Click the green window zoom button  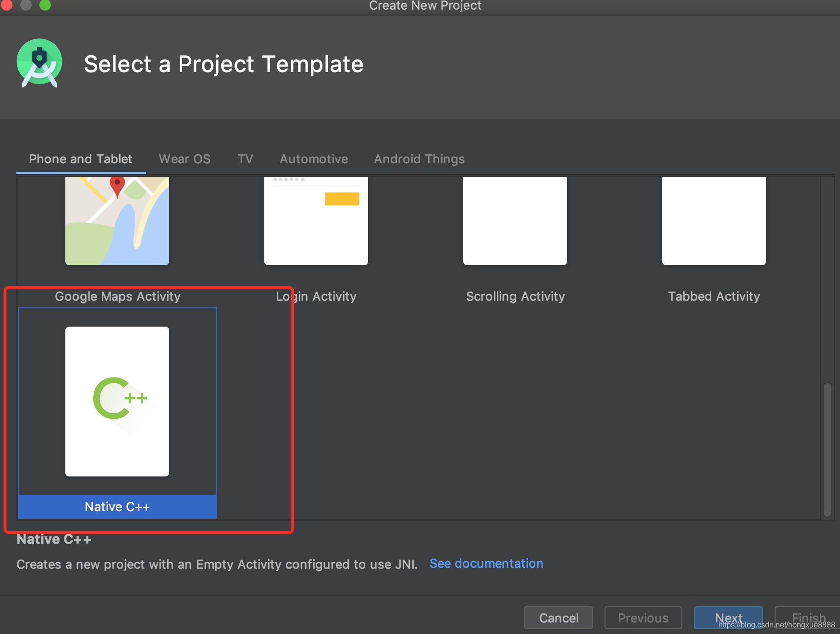pos(45,5)
